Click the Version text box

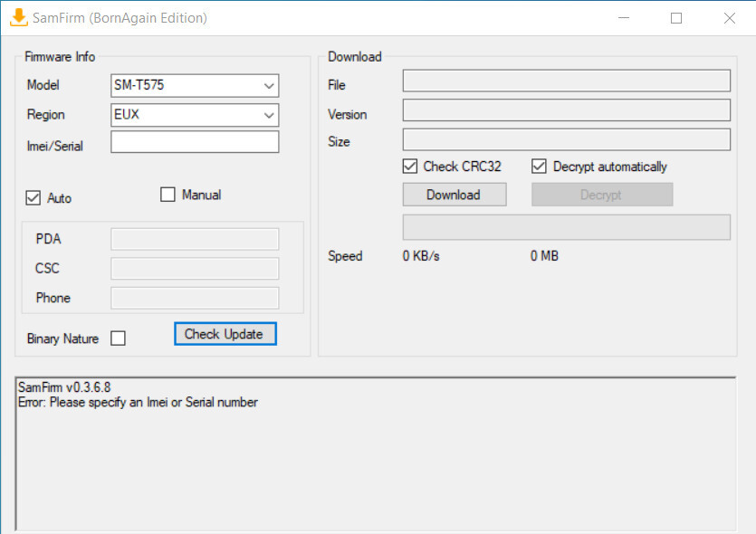coord(567,110)
